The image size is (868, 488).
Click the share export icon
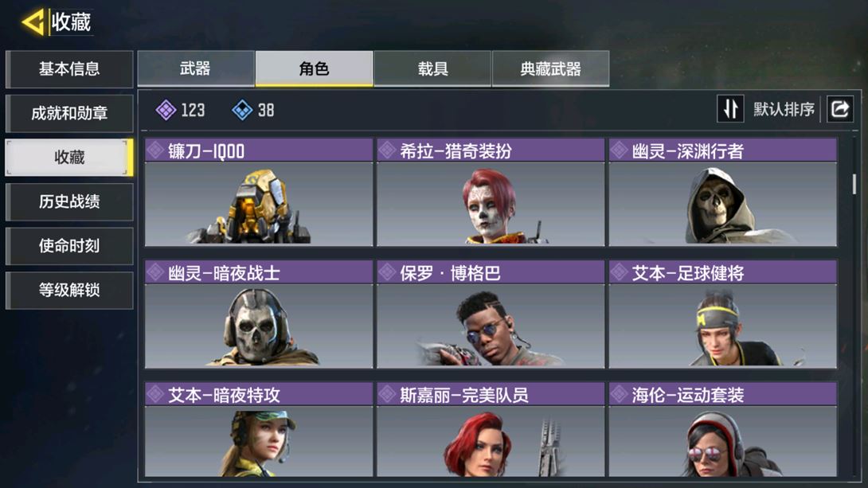click(x=840, y=108)
